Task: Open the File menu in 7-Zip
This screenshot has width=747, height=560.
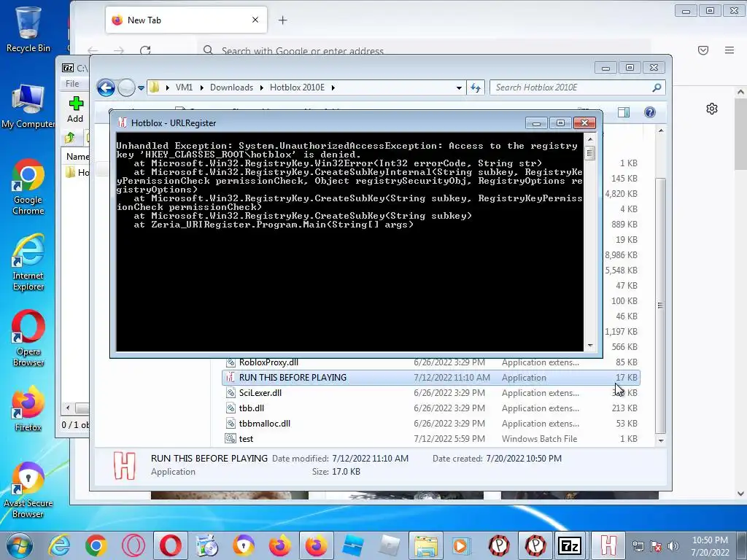Action: point(72,84)
